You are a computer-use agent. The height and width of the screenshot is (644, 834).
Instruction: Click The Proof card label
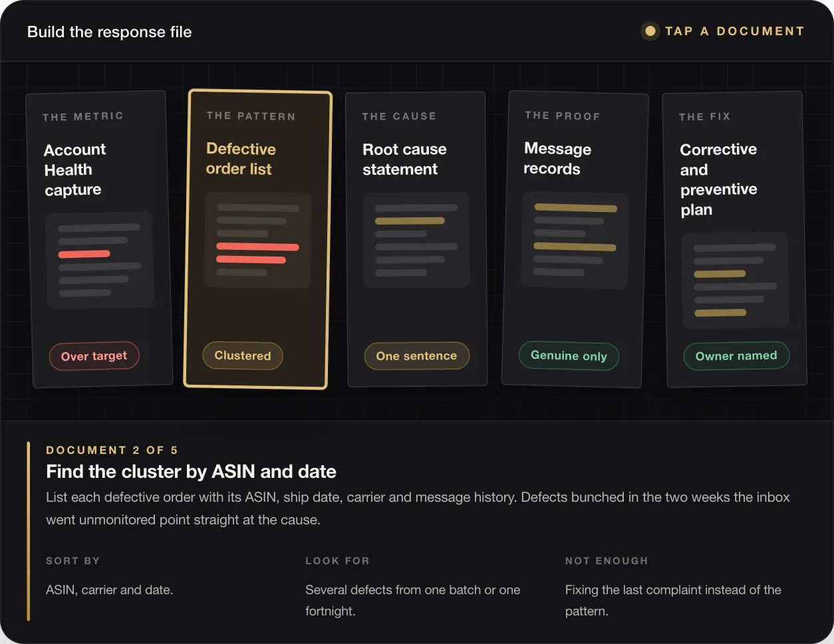tap(562, 116)
